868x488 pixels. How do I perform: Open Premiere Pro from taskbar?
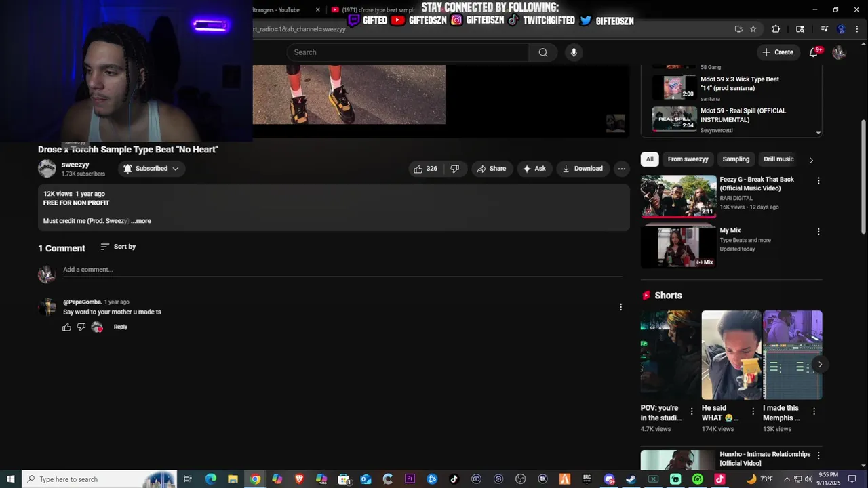410,479
